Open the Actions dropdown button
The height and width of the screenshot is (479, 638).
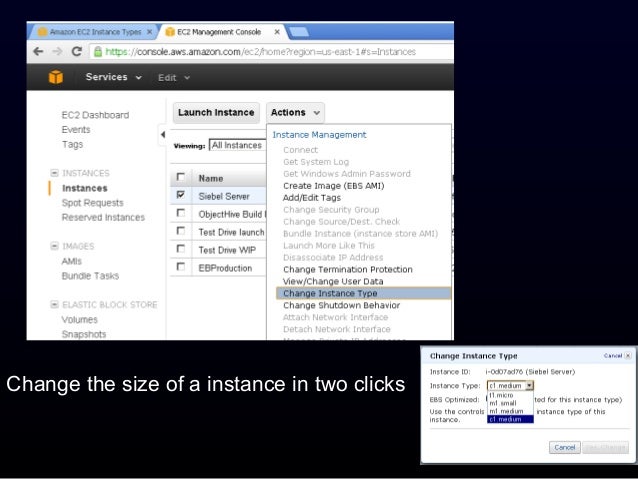click(x=295, y=112)
